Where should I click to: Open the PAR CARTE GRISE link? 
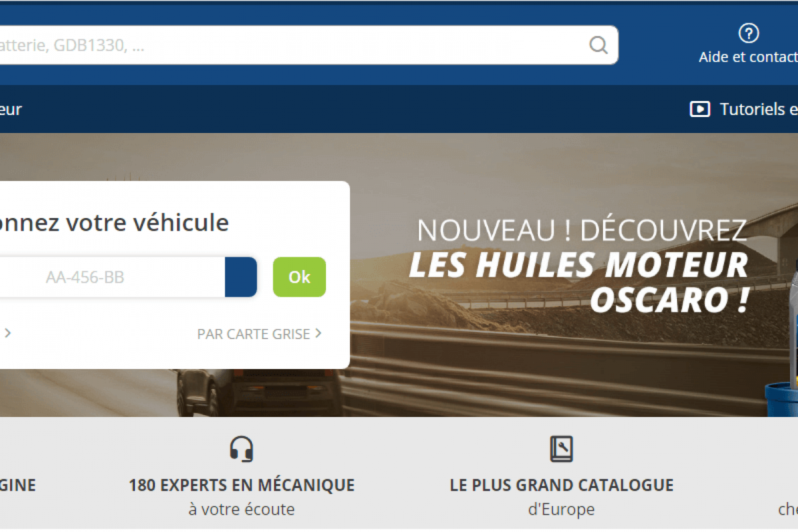click(254, 334)
